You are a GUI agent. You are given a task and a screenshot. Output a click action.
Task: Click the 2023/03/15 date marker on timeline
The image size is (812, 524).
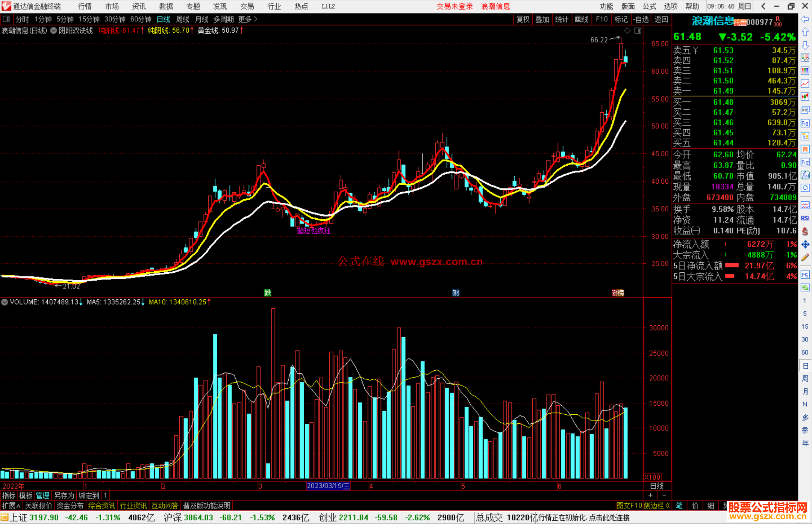point(328,486)
